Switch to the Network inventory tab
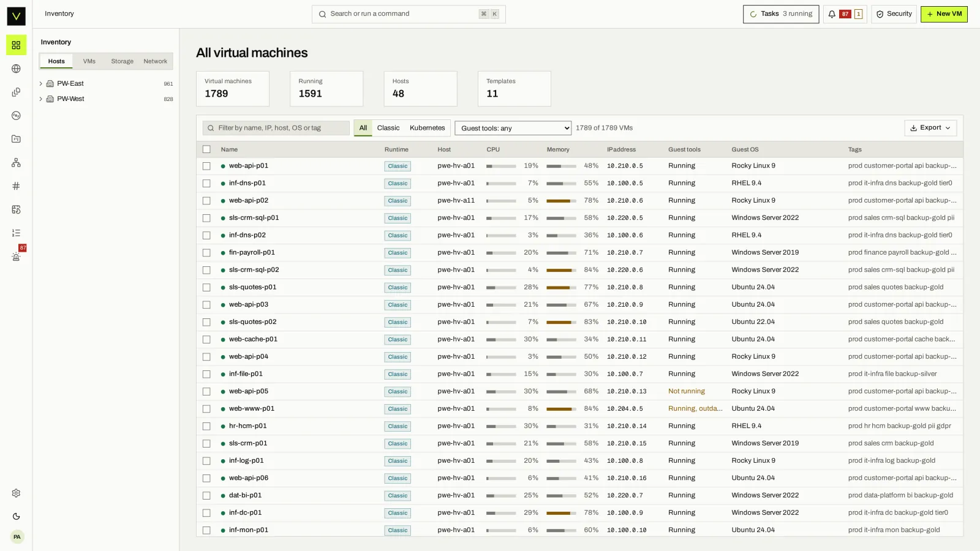Image resolution: width=980 pixels, height=551 pixels. coord(156,61)
